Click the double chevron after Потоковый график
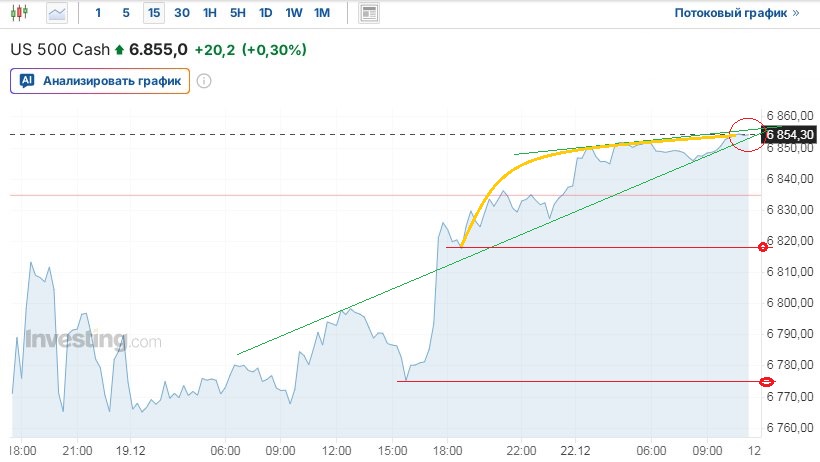 click(796, 13)
